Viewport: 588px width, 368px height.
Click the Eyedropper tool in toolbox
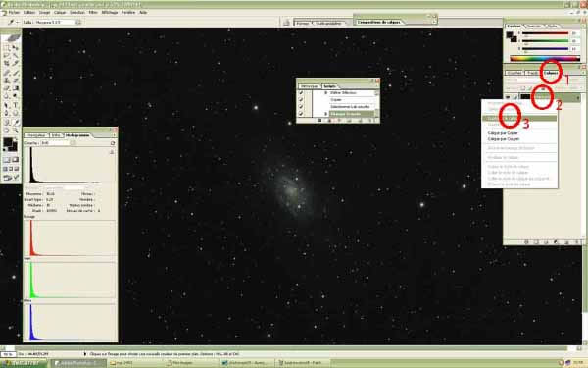pos(16,122)
